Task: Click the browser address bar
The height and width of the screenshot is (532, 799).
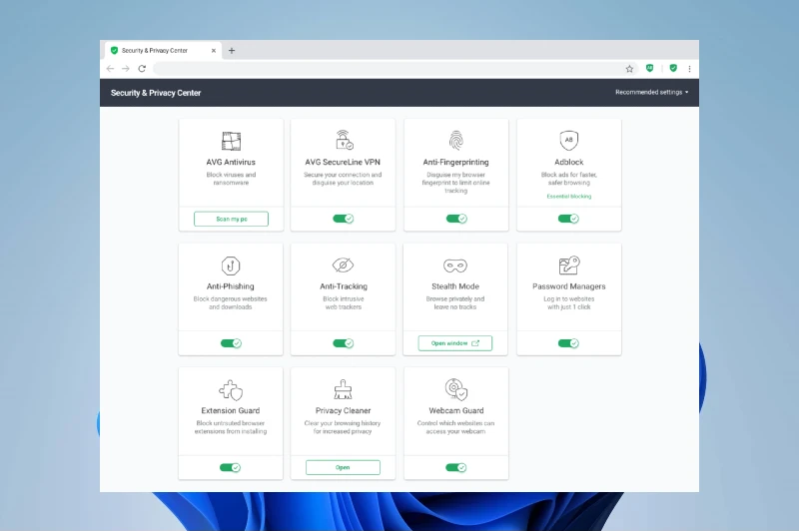Action: [388, 68]
